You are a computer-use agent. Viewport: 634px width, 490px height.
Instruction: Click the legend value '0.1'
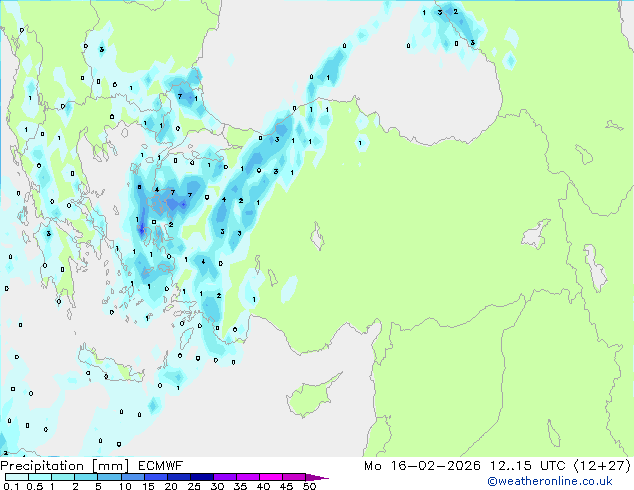11,486
